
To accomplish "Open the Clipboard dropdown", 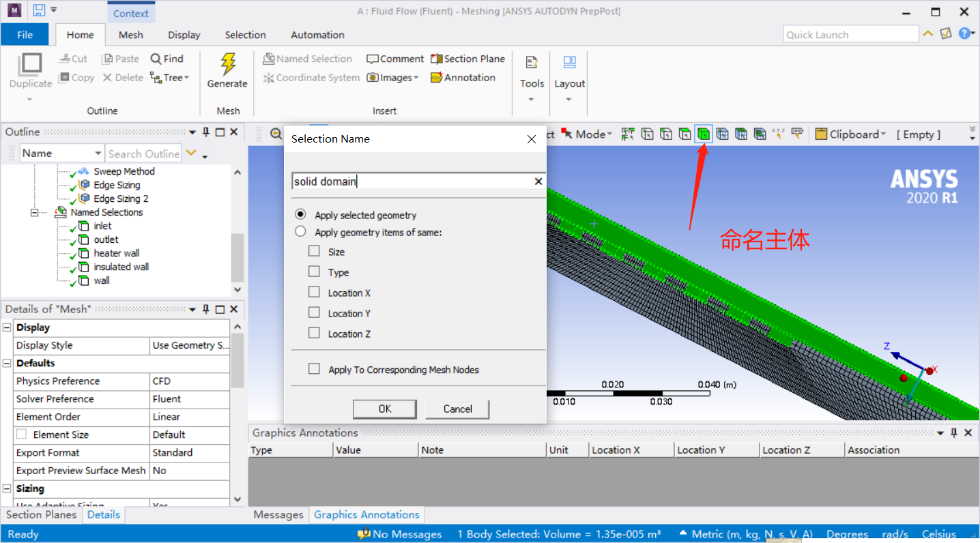I will (850, 134).
